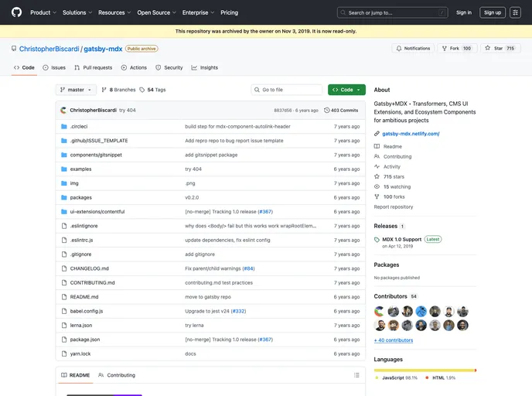Screen dimensions: 532x396
Task: Open the gatsby-mdx repository link
Action: click(x=103, y=49)
